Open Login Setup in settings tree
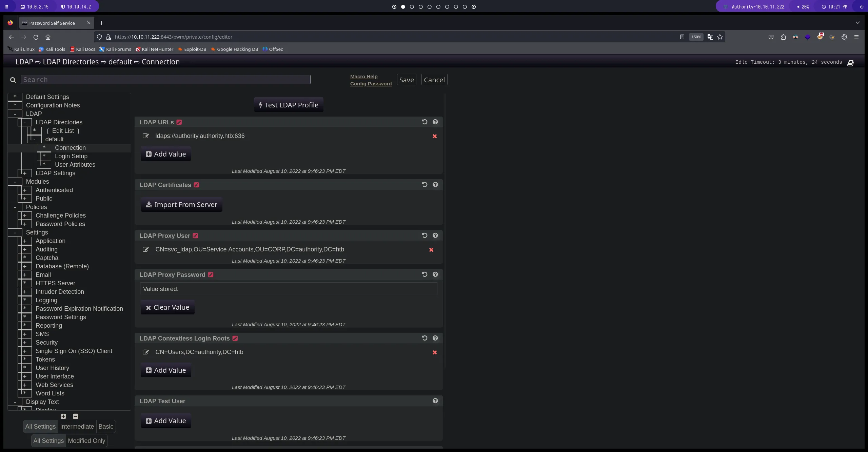Viewport: 868px width, 452px height. [71, 156]
